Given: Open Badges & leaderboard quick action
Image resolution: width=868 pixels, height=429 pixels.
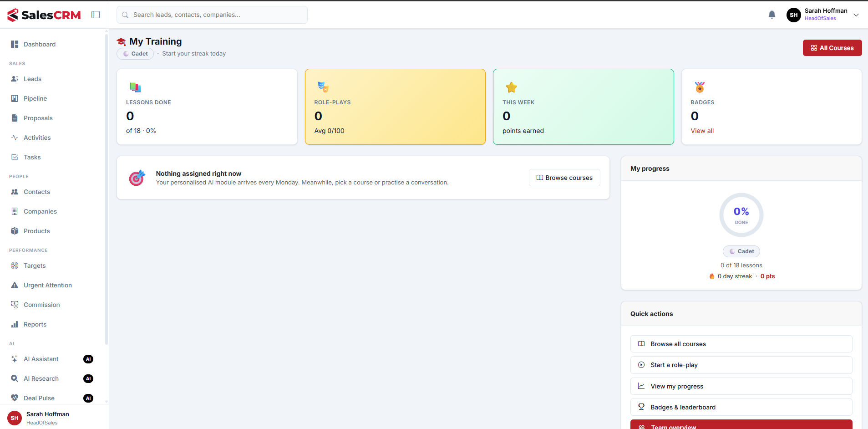Looking at the screenshot, I should [741, 407].
